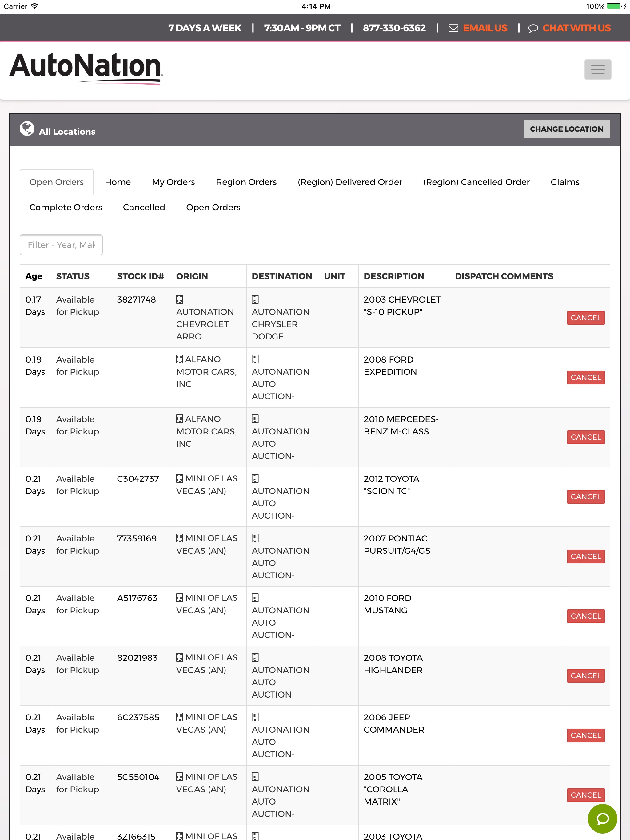The height and width of the screenshot is (840, 630).
Task: Click destination building icon for 2012 Toyota Scion TC
Action: pyautogui.click(x=255, y=478)
